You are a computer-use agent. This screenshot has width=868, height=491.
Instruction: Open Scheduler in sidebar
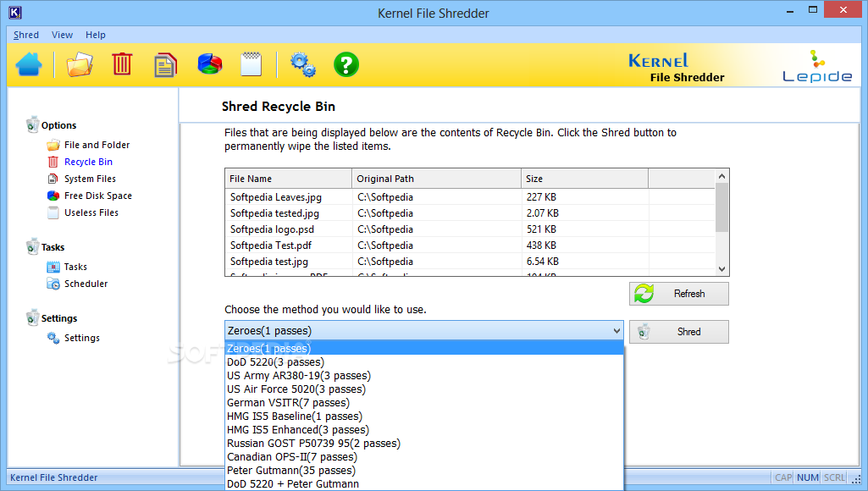point(86,284)
